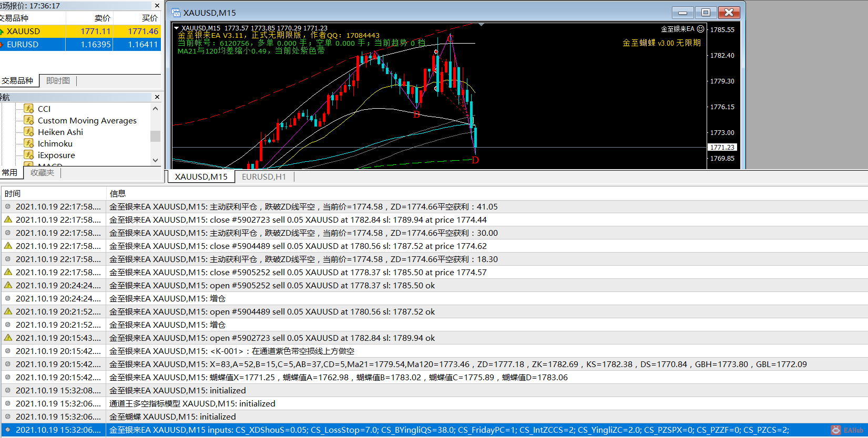This screenshot has width=868, height=438.
Task: Click the Ichimoku indicator icon
Action: click(x=29, y=143)
